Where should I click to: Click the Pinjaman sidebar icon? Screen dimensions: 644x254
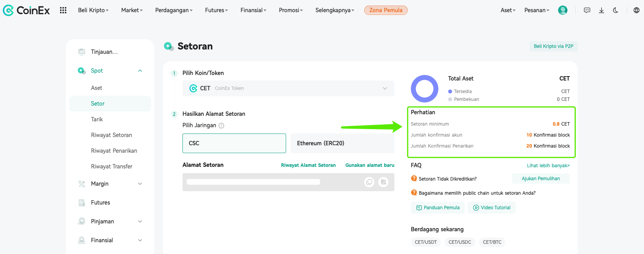(82, 221)
